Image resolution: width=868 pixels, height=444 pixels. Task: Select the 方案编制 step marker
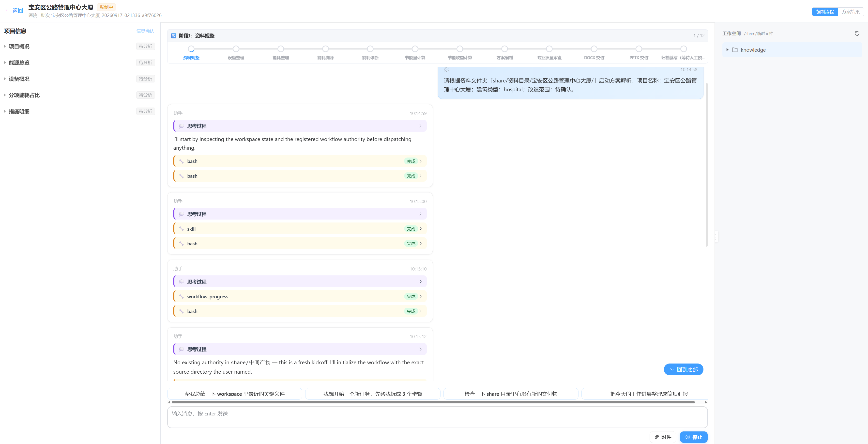tap(504, 49)
